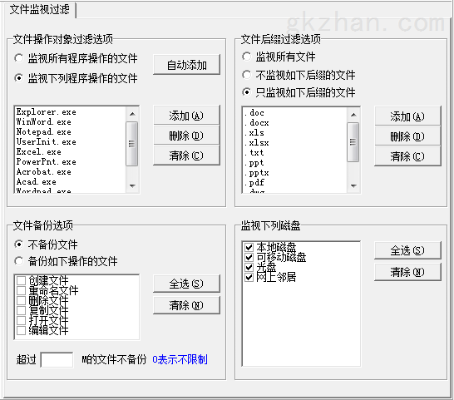
Task: Select Notepad.exe in the program list
Action: pos(44,132)
